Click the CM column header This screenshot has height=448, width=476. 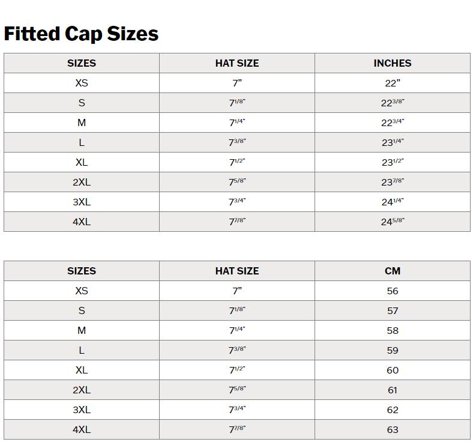tap(393, 271)
